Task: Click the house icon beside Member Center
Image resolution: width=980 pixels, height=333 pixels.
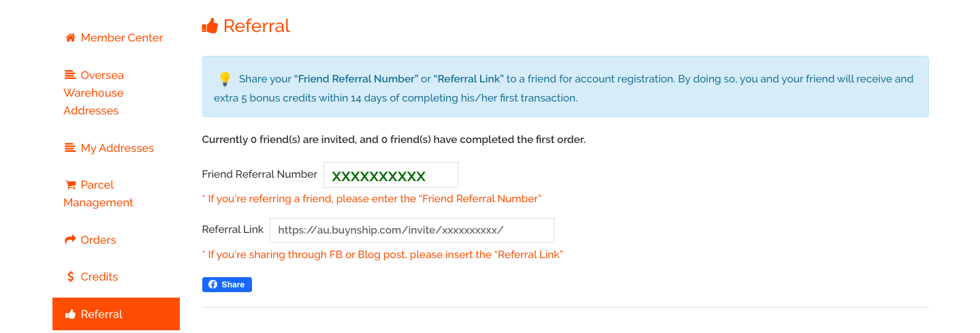Action: click(70, 38)
